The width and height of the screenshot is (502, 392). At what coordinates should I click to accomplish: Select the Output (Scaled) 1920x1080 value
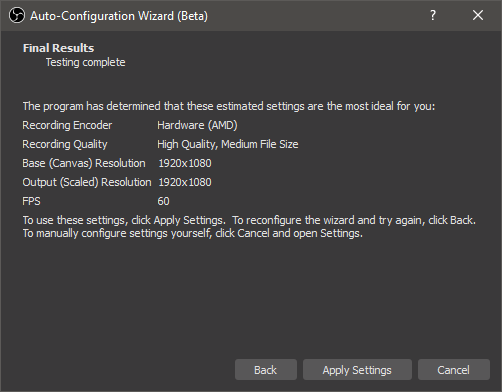(185, 182)
